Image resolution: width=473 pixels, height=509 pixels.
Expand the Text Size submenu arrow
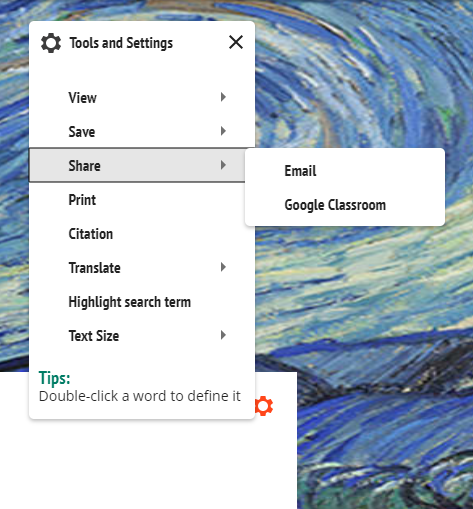tap(223, 335)
